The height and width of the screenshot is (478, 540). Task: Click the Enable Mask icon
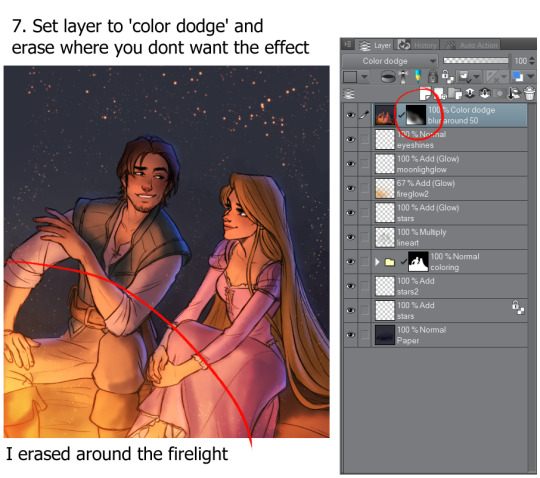coord(464,76)
